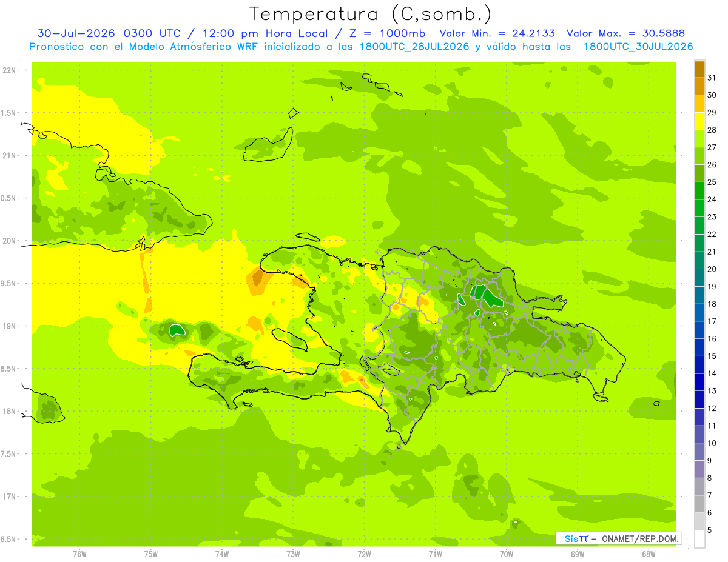
Task: Select "Valor Min. = 24.2133" in header
Action: pyautogui.click(x=498, y=33)
